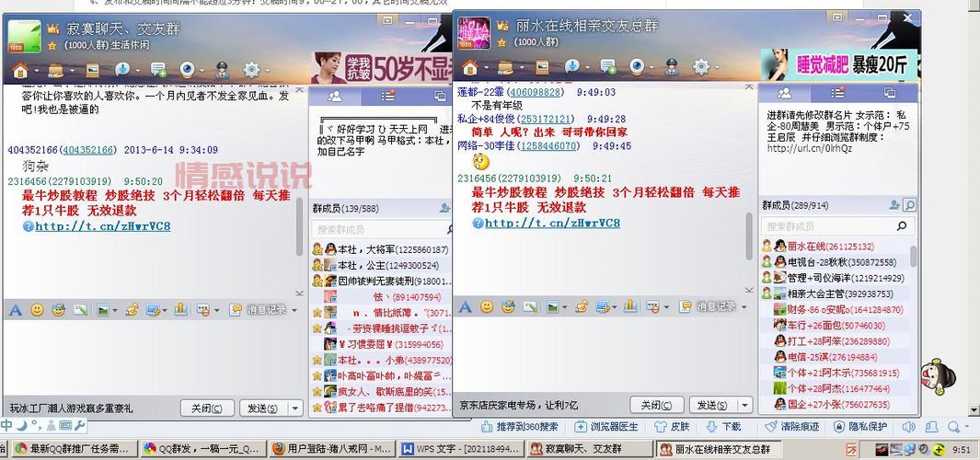Open the police report icon in the 丽水在线 window
980x460 pixels.
[670, 66]
